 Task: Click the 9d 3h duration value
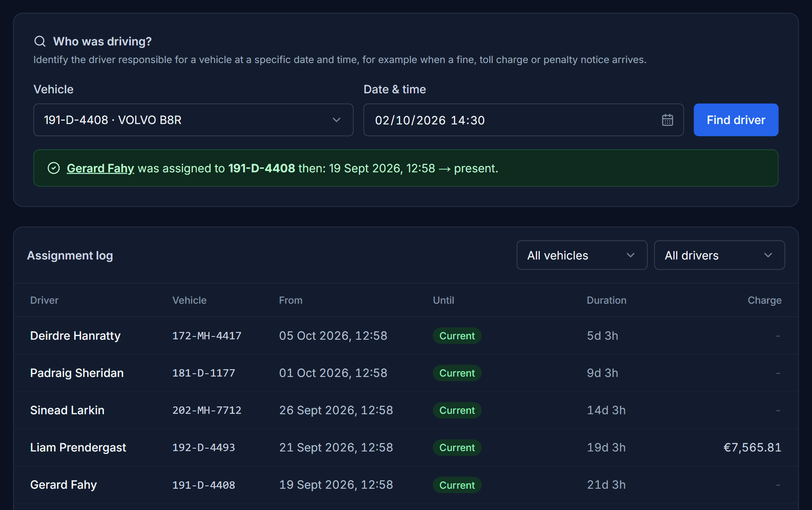[x=602, y=373]
